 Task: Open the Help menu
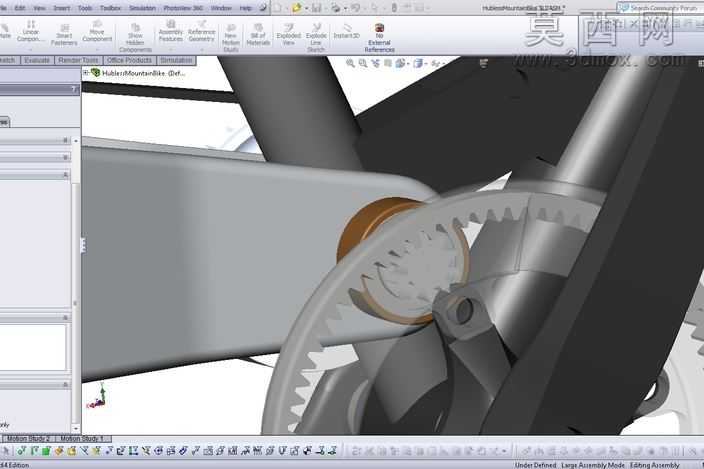coord(246,8)
